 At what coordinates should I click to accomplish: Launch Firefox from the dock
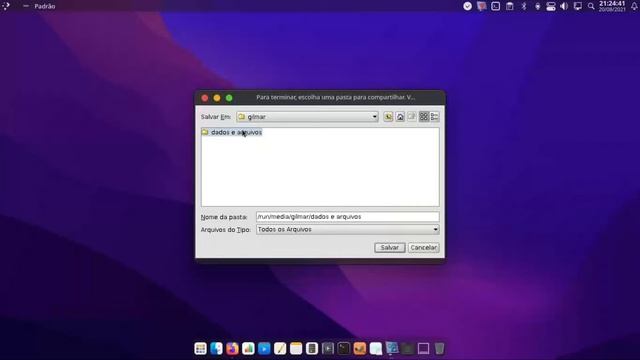[232, 349]
